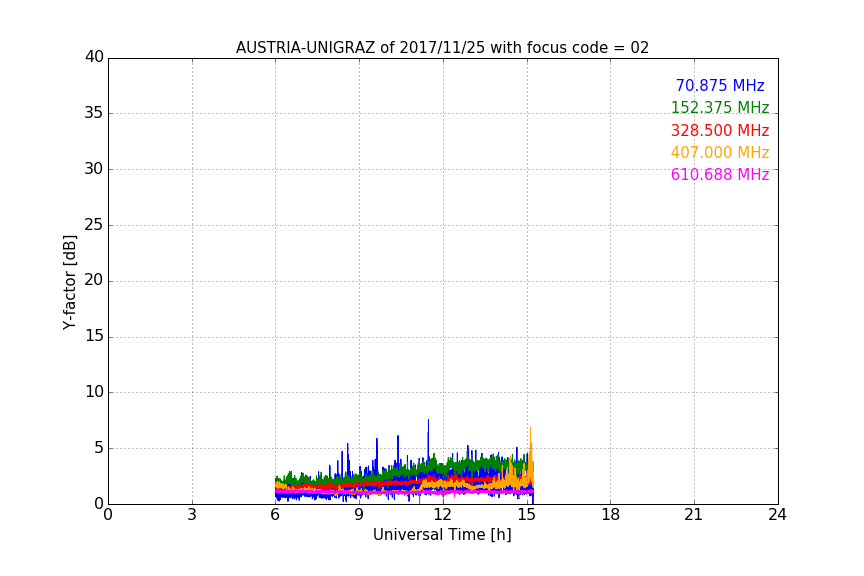864x576 pixels.
Task: Select the '152.375 MHz' legend label
Action: (720, 107)
